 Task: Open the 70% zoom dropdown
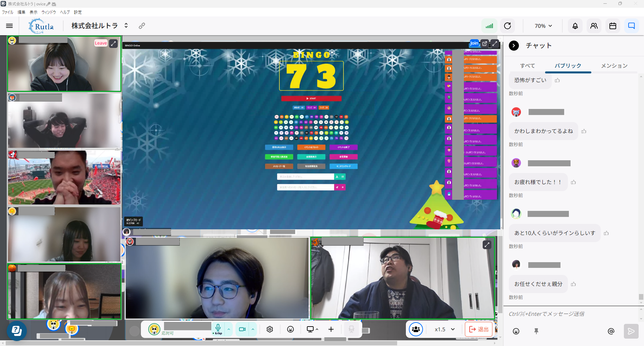[543, 26]
